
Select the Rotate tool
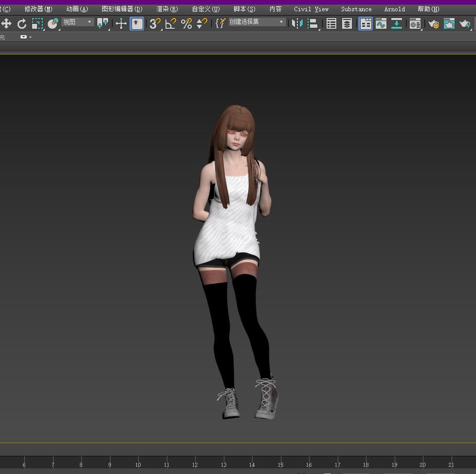pyautogui.click(x=22, y=23)
